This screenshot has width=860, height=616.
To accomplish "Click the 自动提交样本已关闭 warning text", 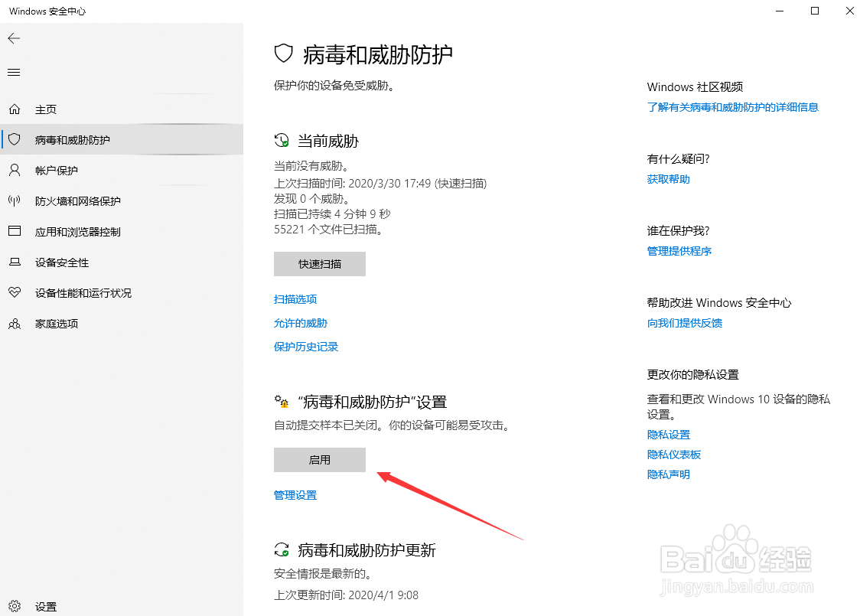I will [393, 425].
